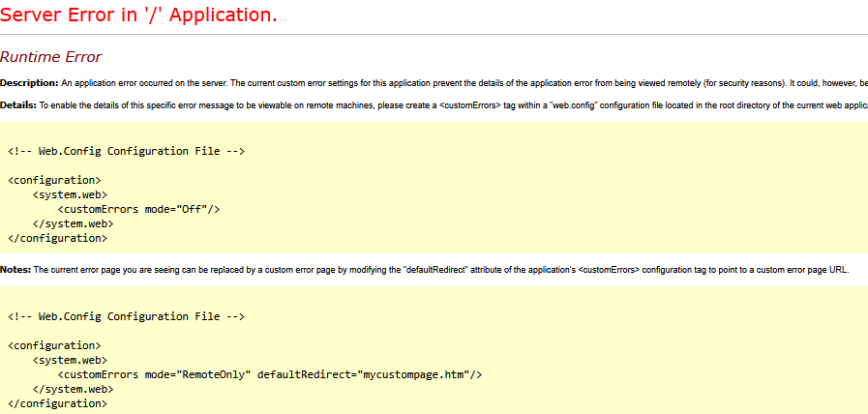The height and width of the screenshot is (414, 868).
Task: Click the italic "Runtime Error" subheading
Action: pyautogui.click(x=50, y=58)
